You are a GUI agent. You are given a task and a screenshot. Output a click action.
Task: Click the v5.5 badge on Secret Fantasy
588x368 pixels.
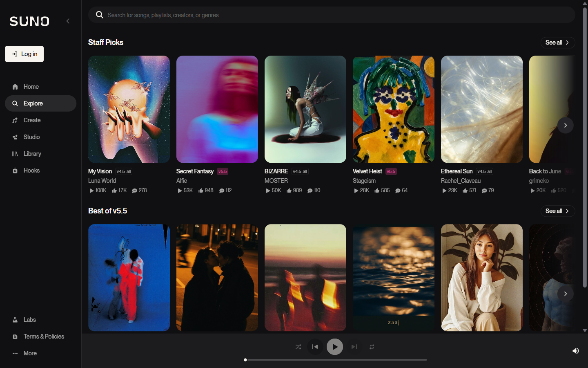tap(223, 171)
